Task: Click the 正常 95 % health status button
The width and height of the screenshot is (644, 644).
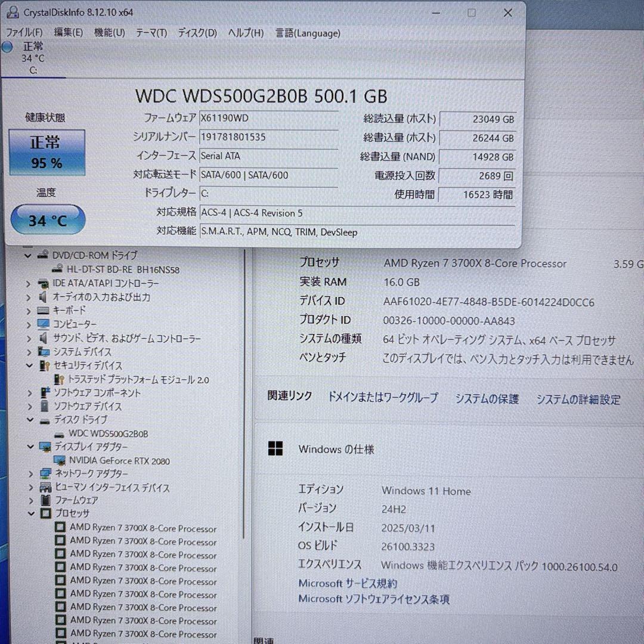Action: pyautogui.click(x=47, y=153)
